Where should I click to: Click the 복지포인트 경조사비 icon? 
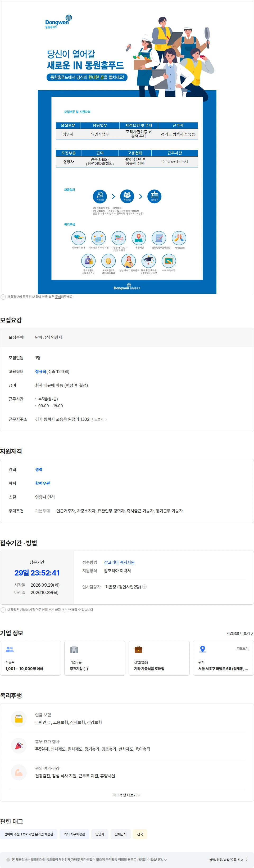point(108,261)
